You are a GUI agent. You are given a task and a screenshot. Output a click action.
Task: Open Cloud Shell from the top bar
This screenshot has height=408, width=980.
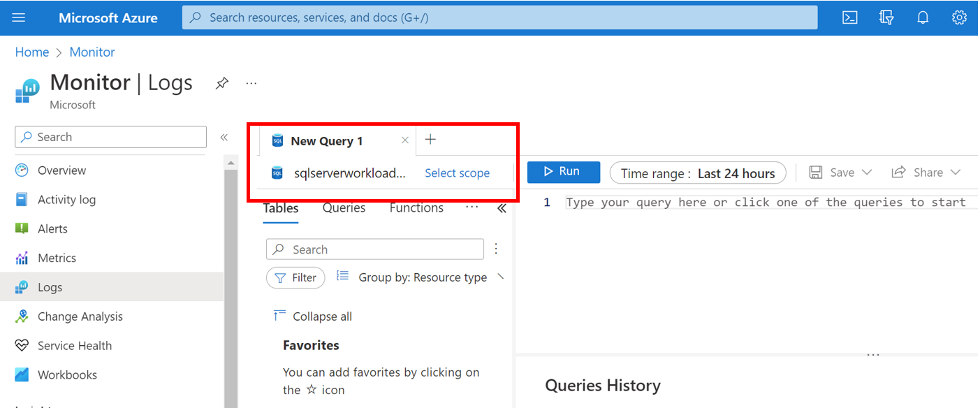(x=850, y=17)
